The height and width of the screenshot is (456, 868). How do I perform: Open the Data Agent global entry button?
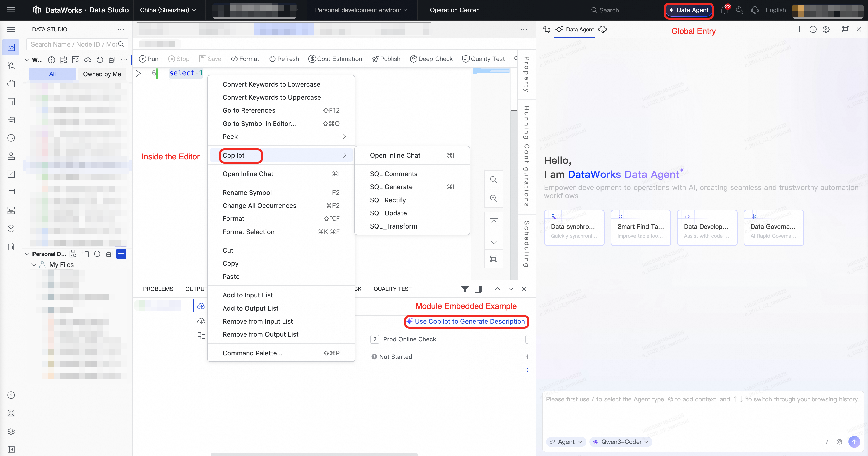(689, 10)
